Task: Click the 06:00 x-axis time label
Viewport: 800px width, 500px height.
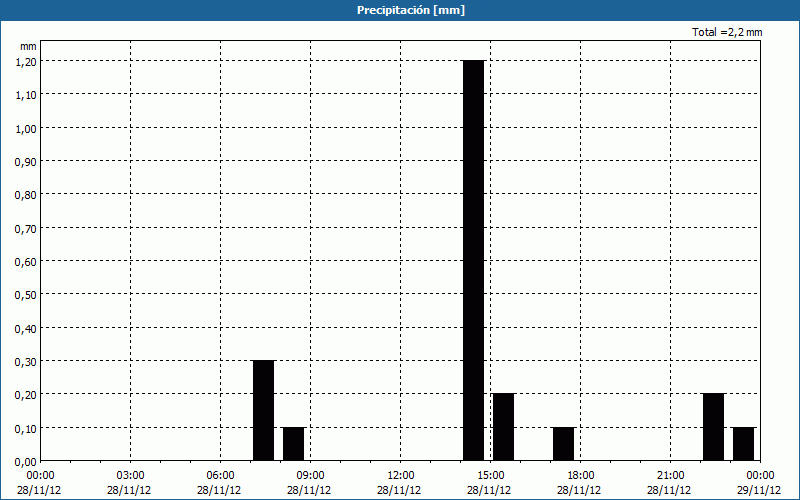Action: point(220,476)
